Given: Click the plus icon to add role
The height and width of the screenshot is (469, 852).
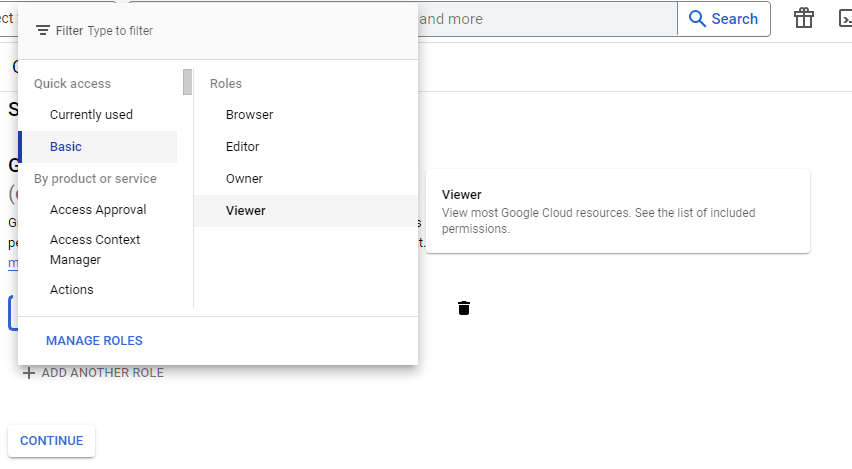Looking at the screenshot, I should [x=29, y=373].
